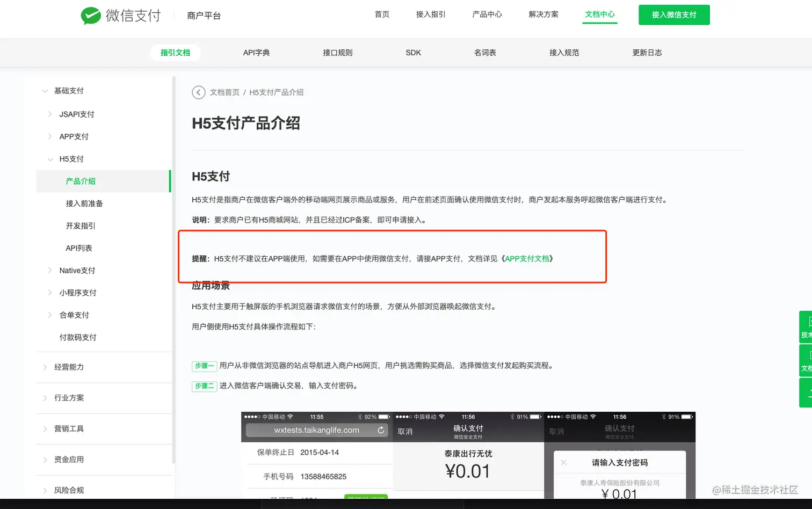Click the back arrow circle in breadcrumb

coord(199,92)
